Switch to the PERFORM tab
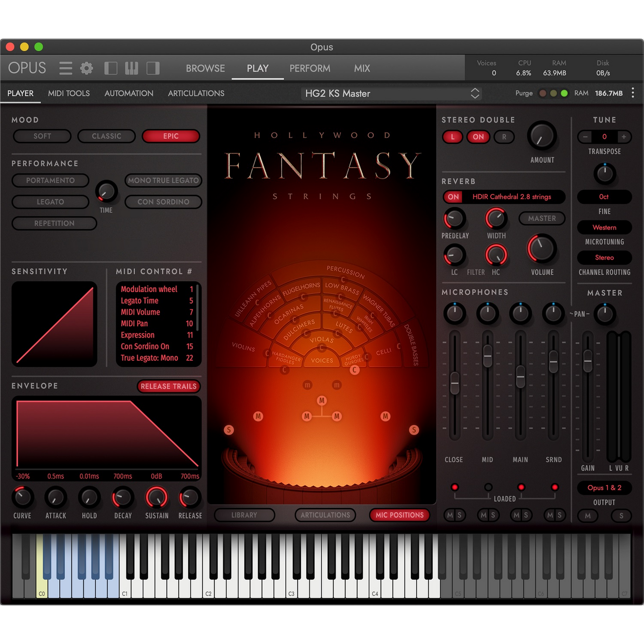 tap(310, 68)
